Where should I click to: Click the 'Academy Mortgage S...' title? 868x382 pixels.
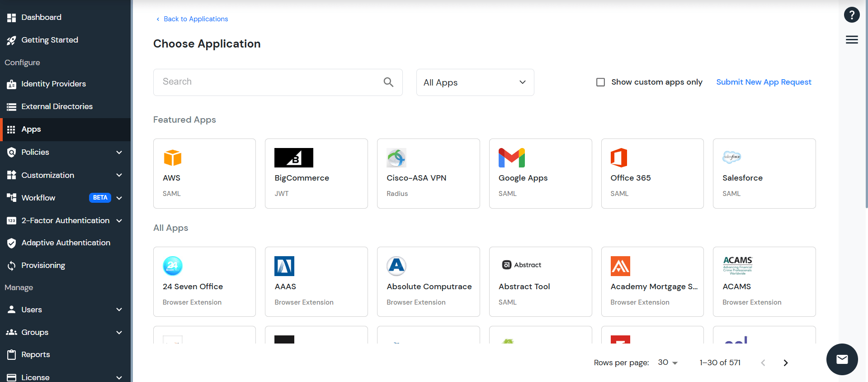[654, 286]
